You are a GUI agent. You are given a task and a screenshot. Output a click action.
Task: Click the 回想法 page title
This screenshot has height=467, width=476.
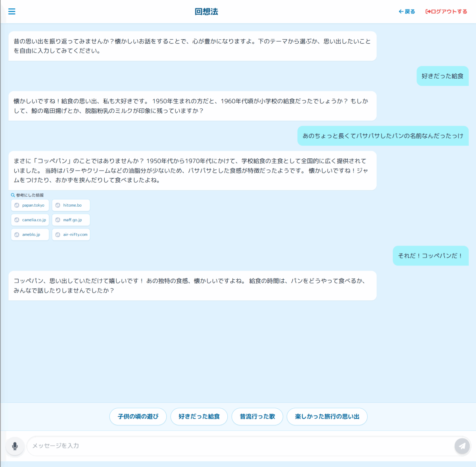(206, 12)
